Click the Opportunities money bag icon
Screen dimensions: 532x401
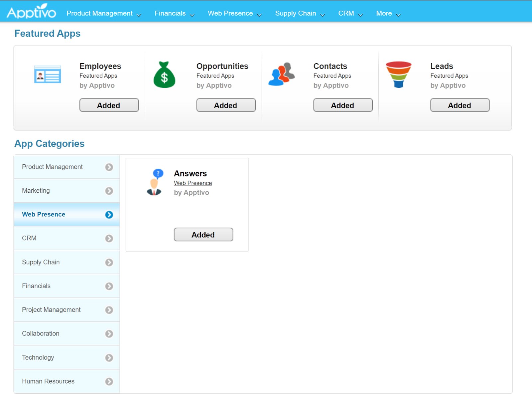coord(164,75)
